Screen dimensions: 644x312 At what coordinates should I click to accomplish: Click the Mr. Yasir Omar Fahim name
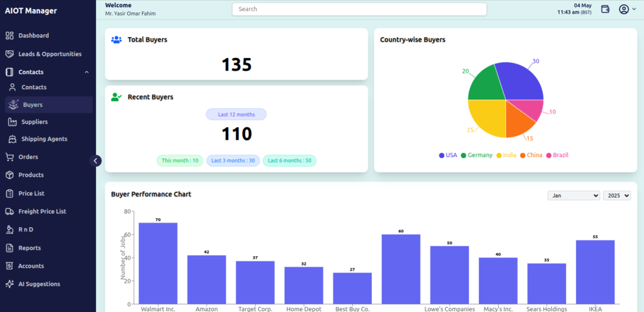point(130,14)
